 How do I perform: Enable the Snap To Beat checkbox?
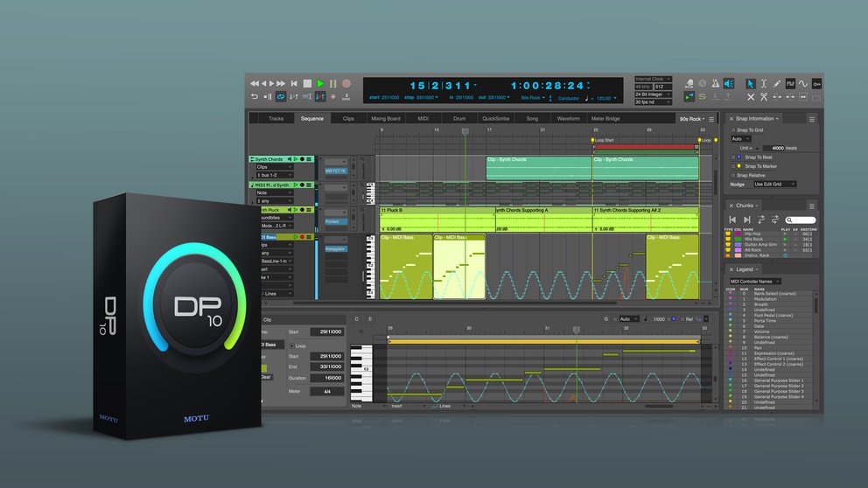tap(733, 157)
